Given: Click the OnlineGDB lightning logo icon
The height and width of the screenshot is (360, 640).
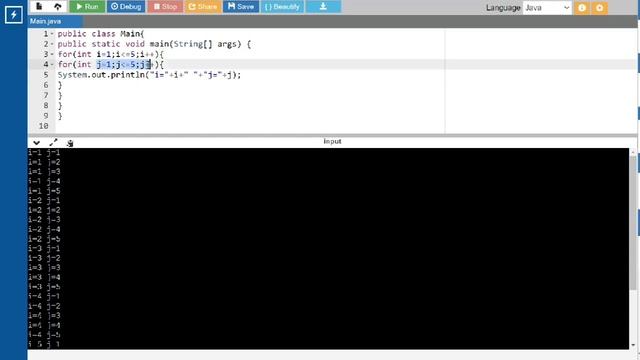Looking at the screenshot, I should coord(13,15).
